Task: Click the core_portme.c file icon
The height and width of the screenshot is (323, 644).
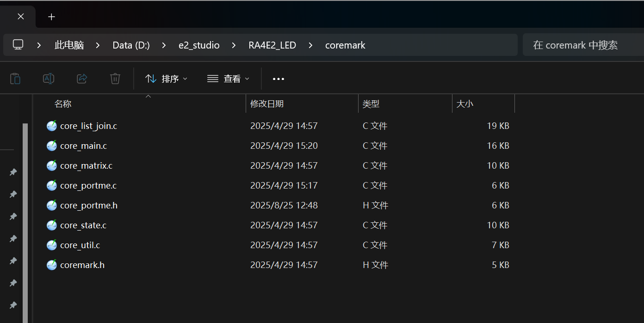Action: (52, 185)
